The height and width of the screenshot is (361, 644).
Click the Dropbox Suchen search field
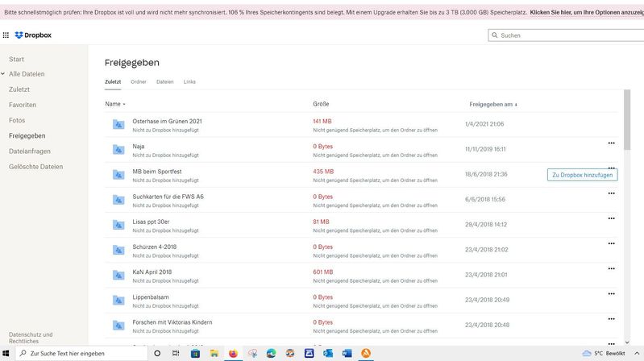pyautogui.click(x=568, y=35)
